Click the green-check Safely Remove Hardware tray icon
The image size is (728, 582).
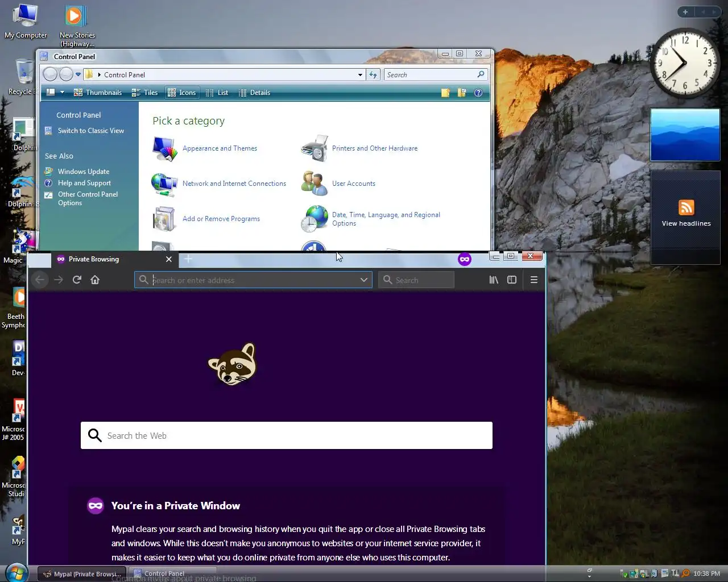point(624,573)
